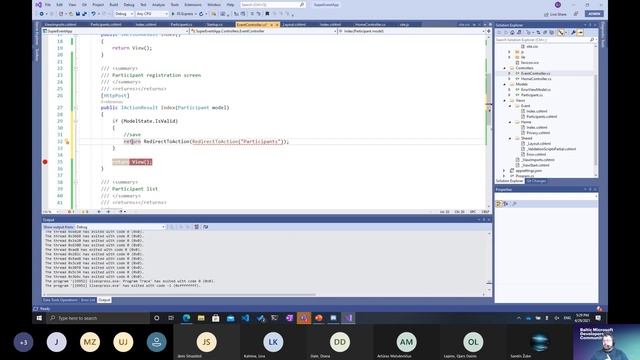Click the Clear All output icon
Screen dimensions: 640x360
click(197, 227)
